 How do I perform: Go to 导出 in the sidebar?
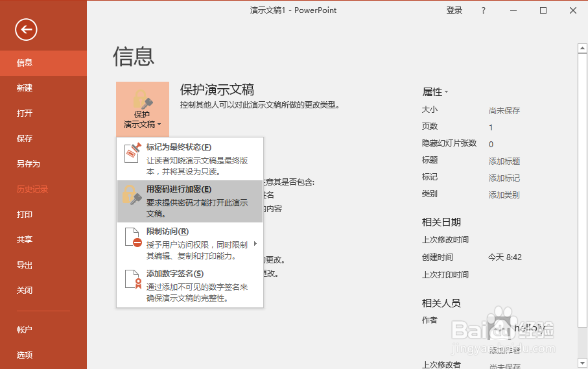pos(43,265)
